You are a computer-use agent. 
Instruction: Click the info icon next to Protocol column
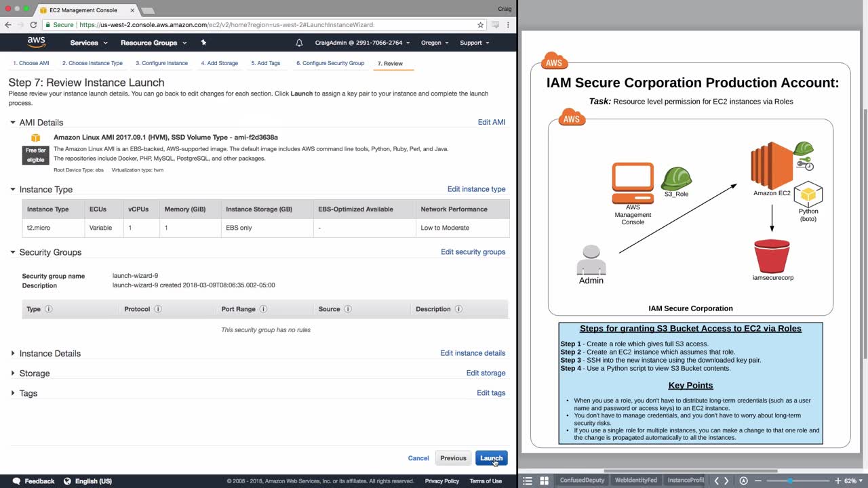tap(158, 309)
